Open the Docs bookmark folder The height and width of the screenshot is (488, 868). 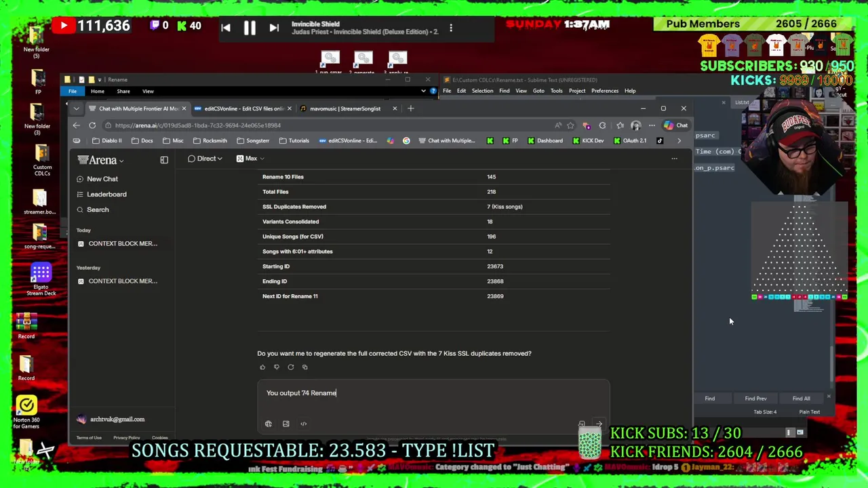[x=142, y=141]
